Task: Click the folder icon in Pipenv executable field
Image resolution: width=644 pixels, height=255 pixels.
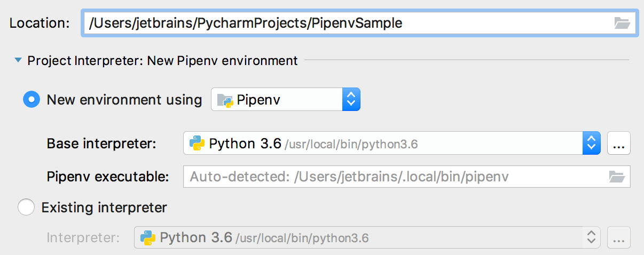Action: coord(617,177)
